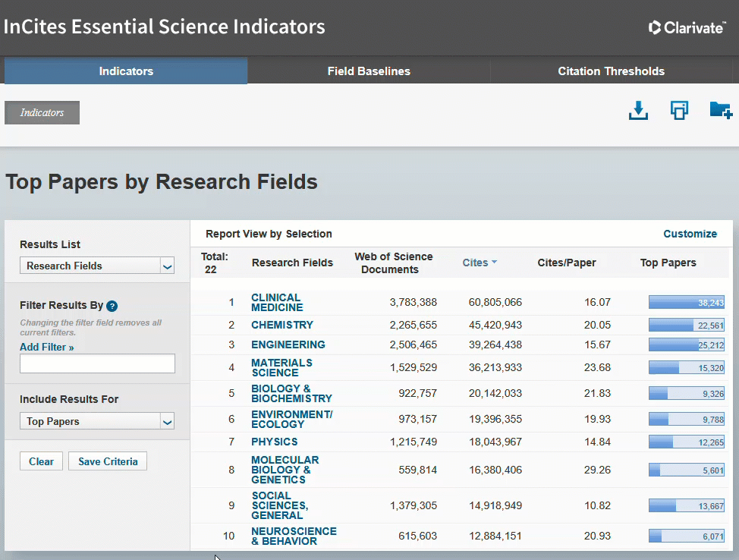Open the BIOLOGY & BIOCHEMISTRY field link
739x560 pixels.
(291, 394)
